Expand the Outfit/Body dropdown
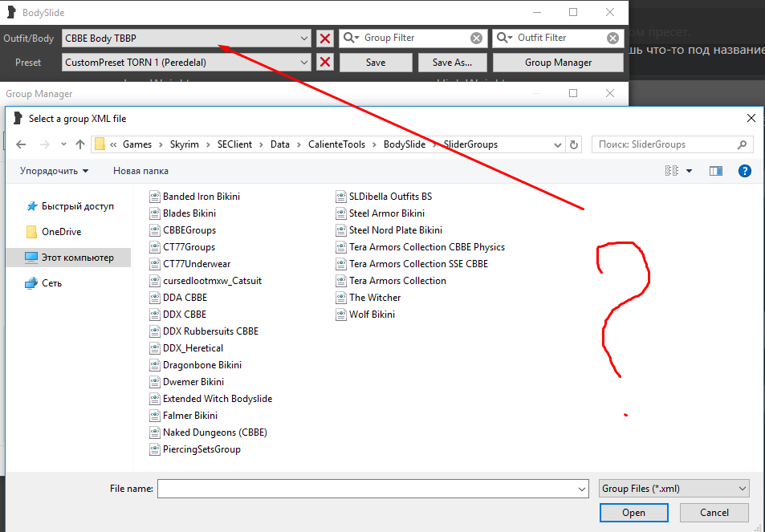 (x=303, y=38)
